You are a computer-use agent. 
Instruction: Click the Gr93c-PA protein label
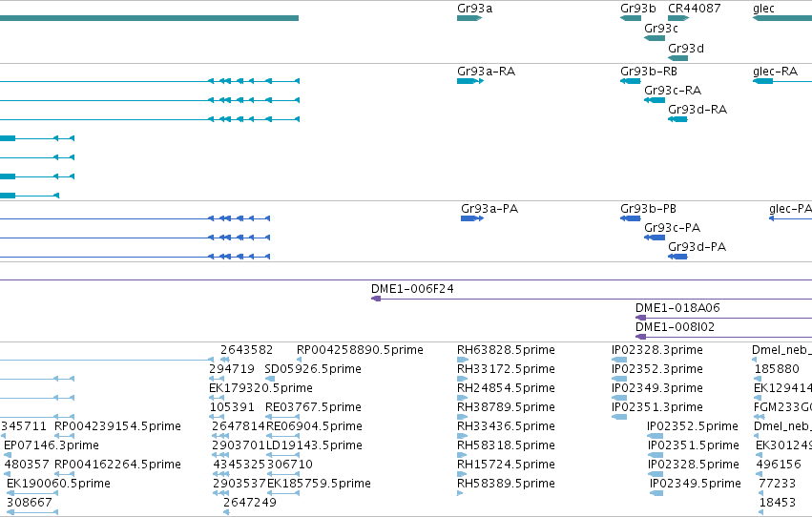tap(672, 228)
